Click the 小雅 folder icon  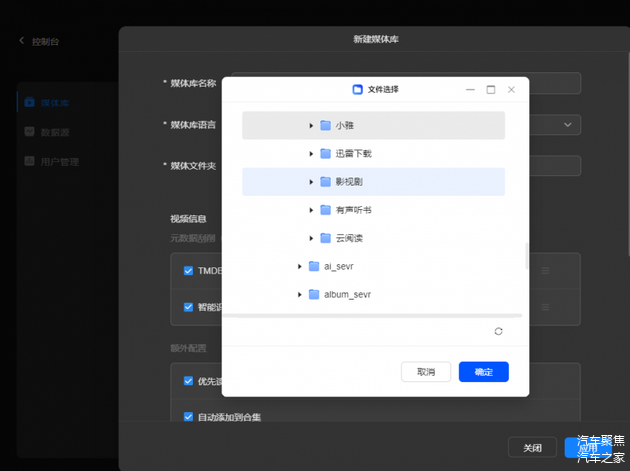click(325, 125)
